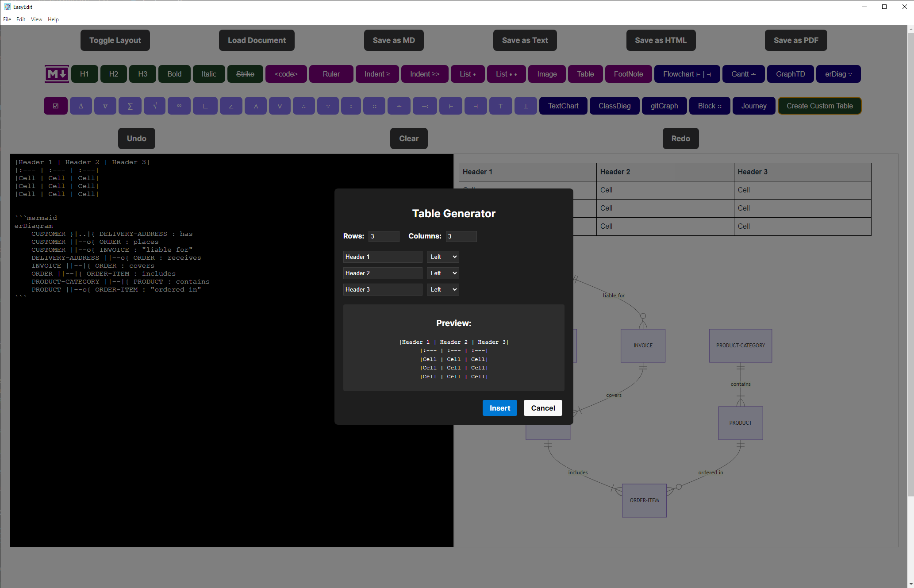Image resolution: width=914 pixels, height=588 pixels.
Task: Insert the square root symbol
Action: click(154, 106)
